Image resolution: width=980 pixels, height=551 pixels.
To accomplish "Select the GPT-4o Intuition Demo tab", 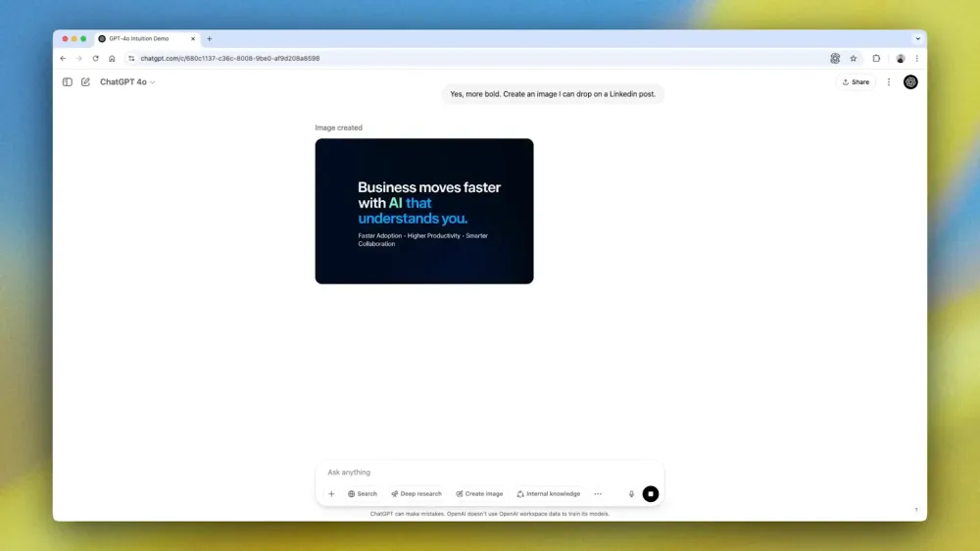I will click(x=147, y=39).
